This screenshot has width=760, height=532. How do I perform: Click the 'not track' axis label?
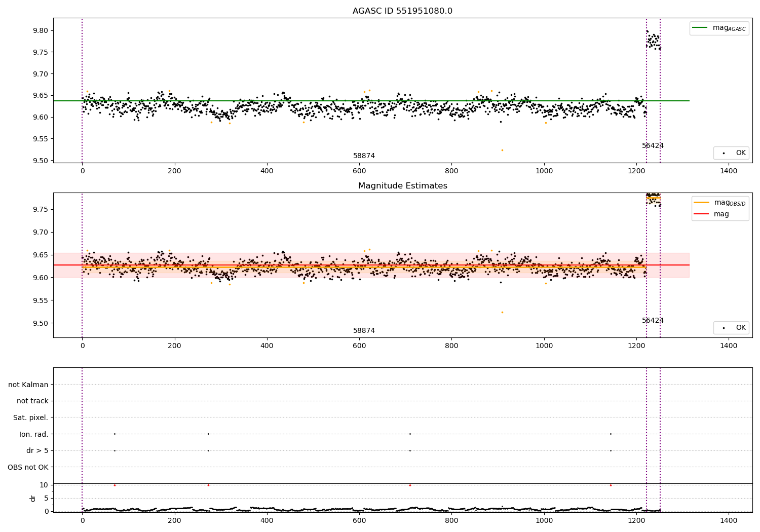32,401
